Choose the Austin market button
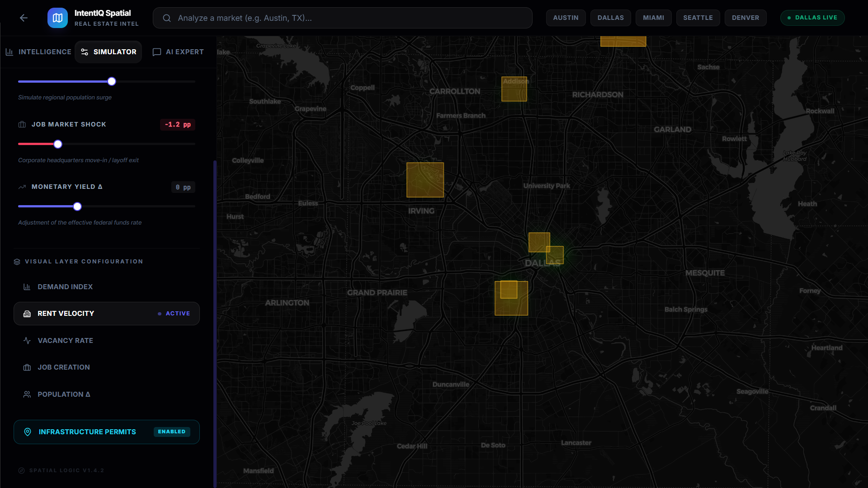868x488 pixels. (566, 18)
